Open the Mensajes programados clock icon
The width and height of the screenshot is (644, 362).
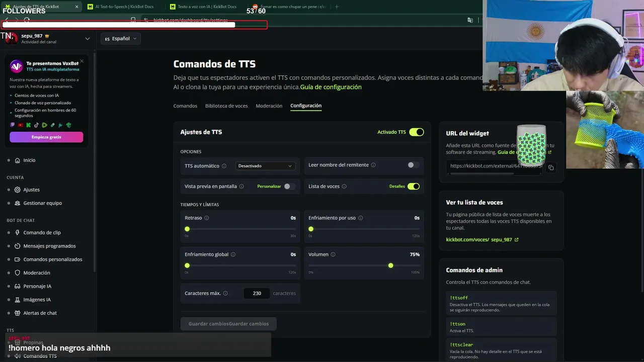tap(17, 246)
